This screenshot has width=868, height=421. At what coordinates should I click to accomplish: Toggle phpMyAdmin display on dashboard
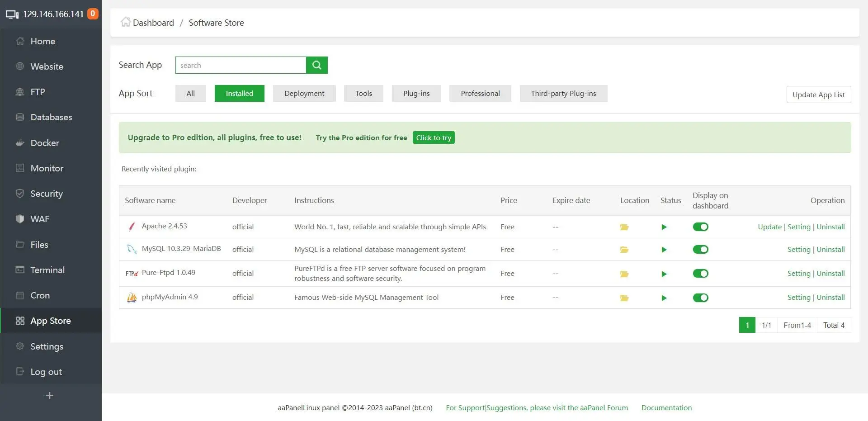pos(701,298)
